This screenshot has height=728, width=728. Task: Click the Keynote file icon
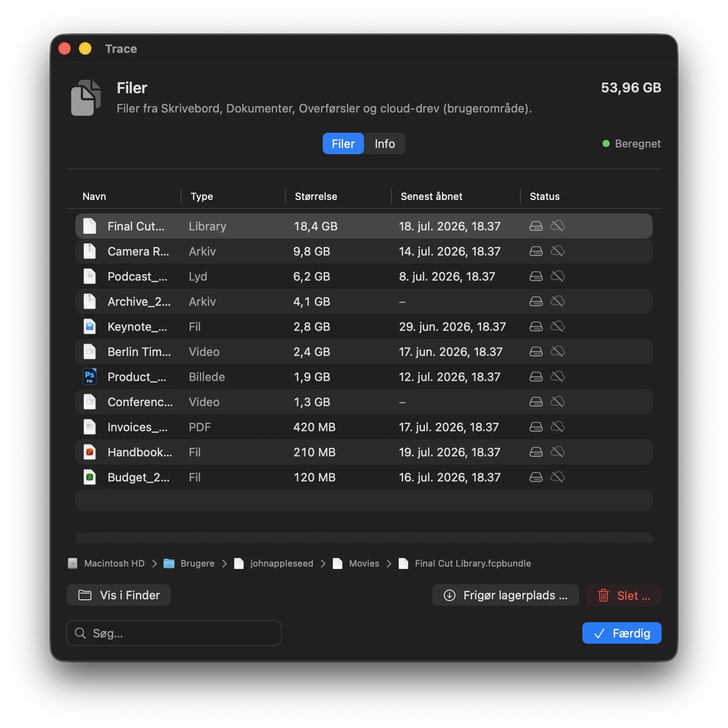[90, 326]
